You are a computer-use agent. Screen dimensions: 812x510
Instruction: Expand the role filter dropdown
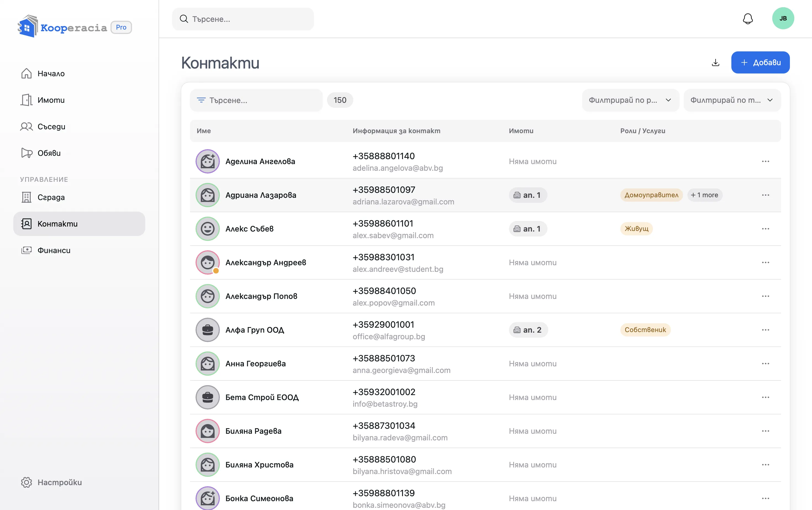630,100
